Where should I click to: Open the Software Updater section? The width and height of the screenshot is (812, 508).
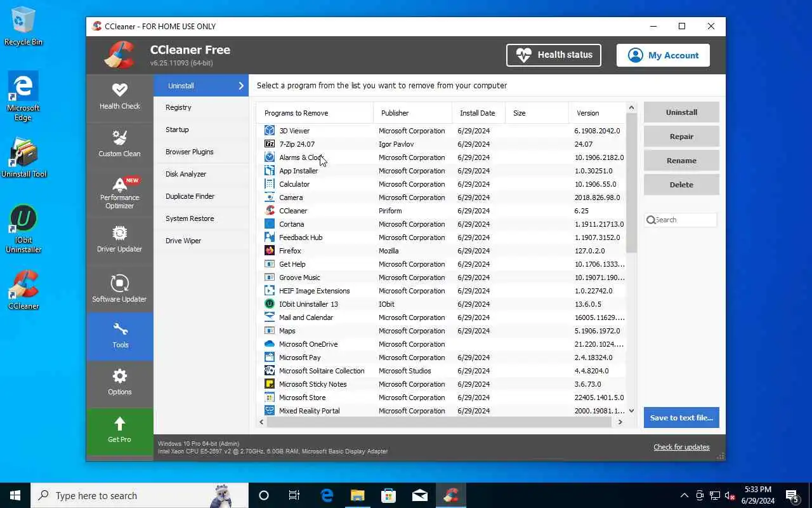click(119, 288)
